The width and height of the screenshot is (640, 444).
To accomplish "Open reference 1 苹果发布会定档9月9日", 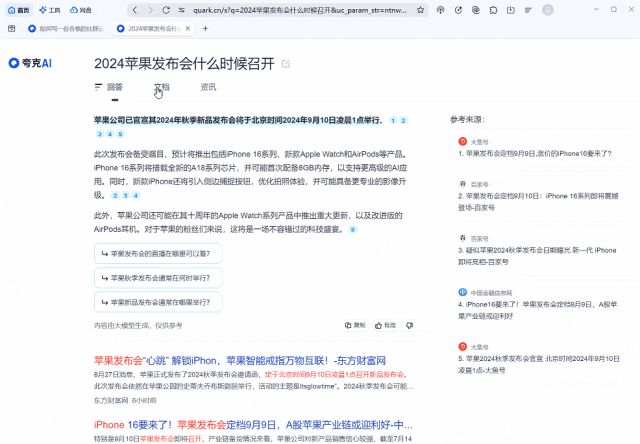I will [x=535, y=153].
